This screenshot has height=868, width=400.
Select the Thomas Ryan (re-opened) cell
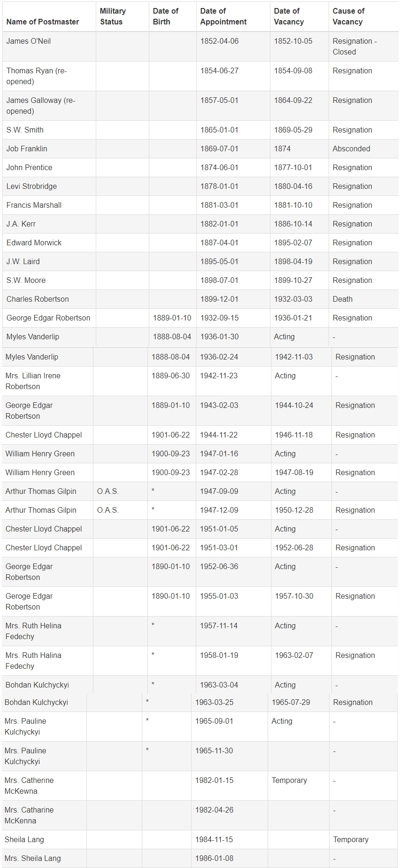tap(37, 76)
